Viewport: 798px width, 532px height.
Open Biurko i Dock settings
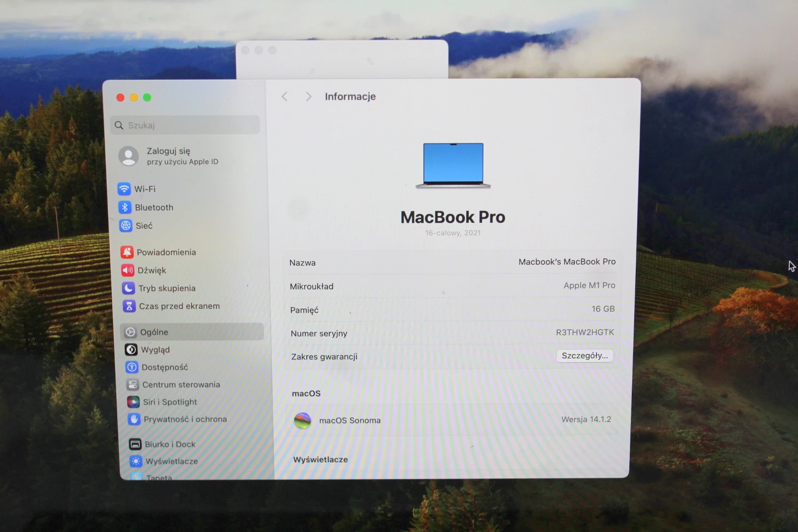pyautogui.click(x=170, y=444)
